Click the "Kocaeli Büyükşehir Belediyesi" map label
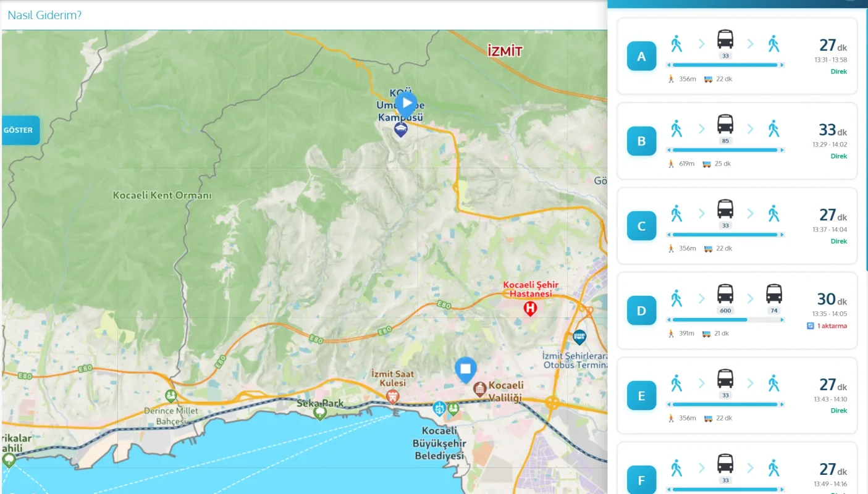868x494 pixels. point(439,443)
